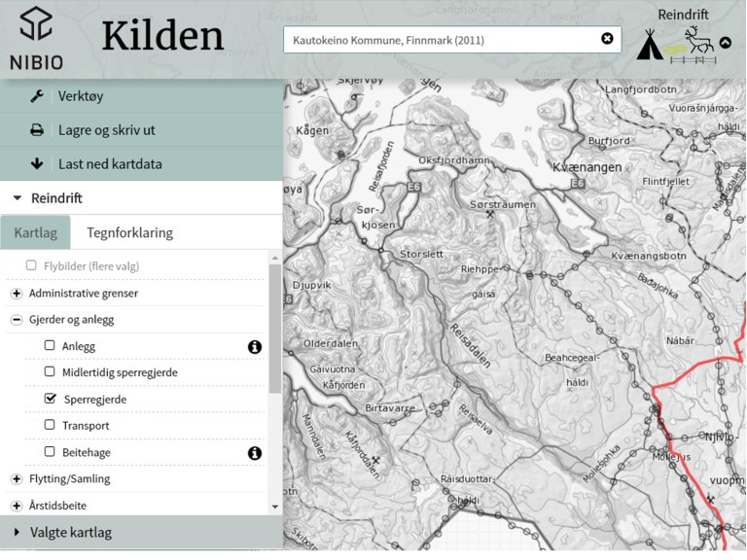Screen dimensions: 747x560
Task: Click the NIBIO logo
Action: (x=36, y=39)
